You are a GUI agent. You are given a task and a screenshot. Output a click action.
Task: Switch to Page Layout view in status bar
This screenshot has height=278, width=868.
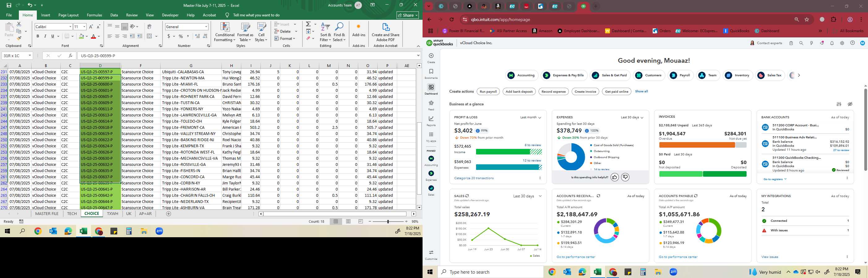348,221
